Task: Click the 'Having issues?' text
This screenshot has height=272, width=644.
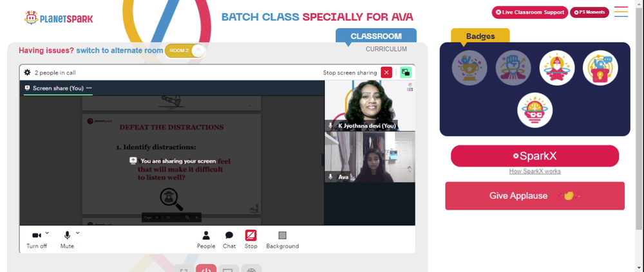Action: pos(46,50)
